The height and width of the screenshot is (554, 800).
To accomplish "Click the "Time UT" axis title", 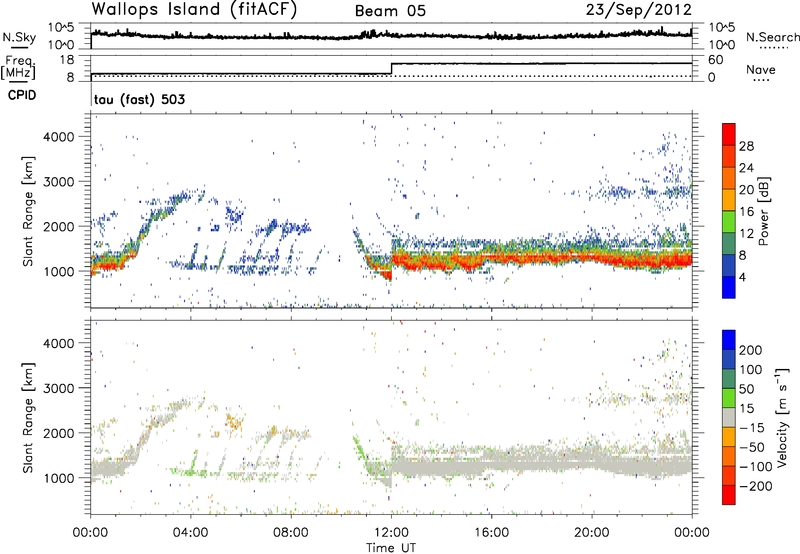I will click(391, 548).
